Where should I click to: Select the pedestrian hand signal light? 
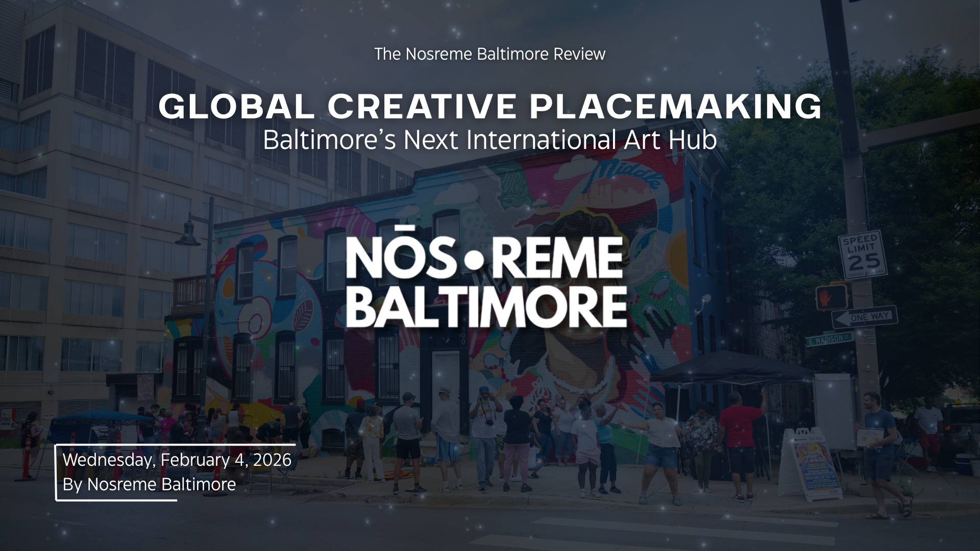pyautogui.click(x=831, y=296)
